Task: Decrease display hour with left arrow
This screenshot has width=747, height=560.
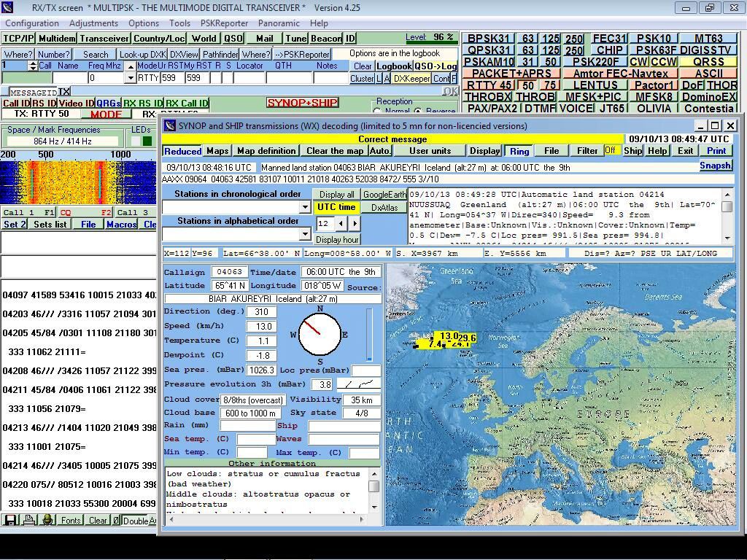Action: pos(341,223)
